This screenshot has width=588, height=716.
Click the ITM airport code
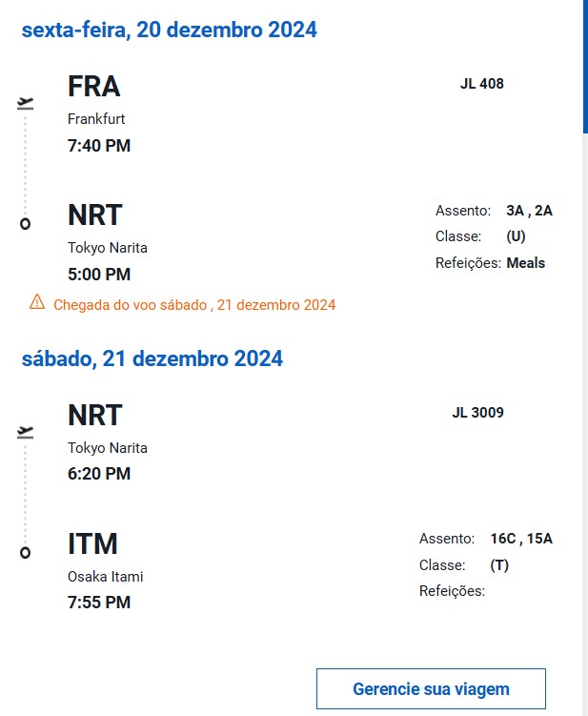click(92, 544)
